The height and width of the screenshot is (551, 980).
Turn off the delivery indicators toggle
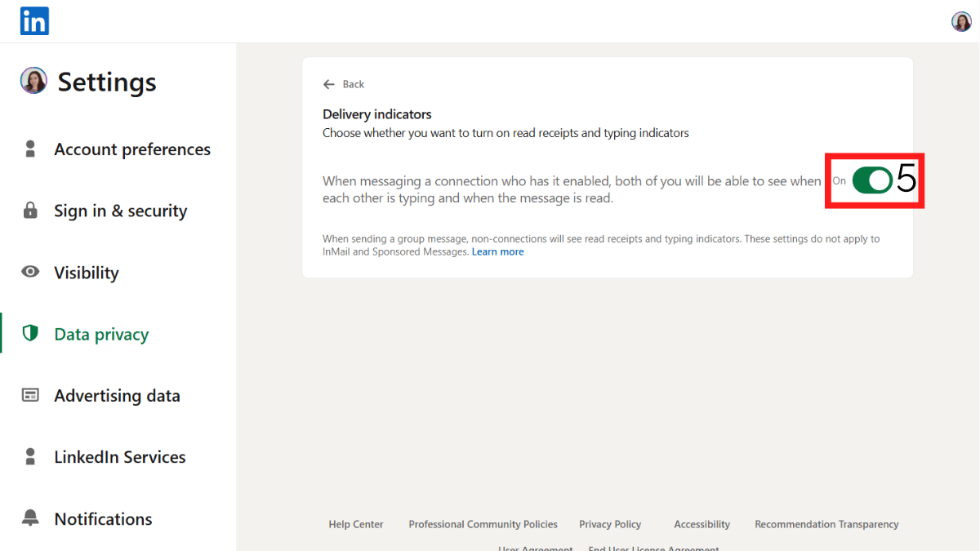[872, 181]
